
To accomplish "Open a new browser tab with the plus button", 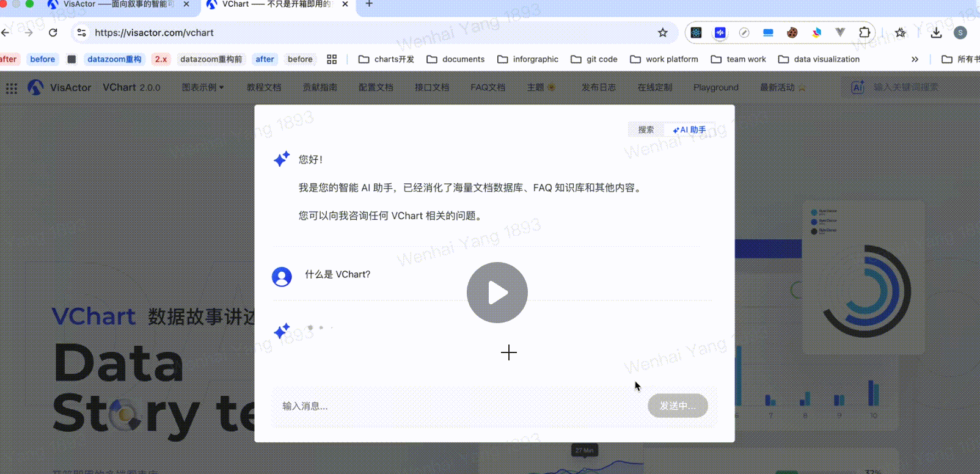I will 369,4.
